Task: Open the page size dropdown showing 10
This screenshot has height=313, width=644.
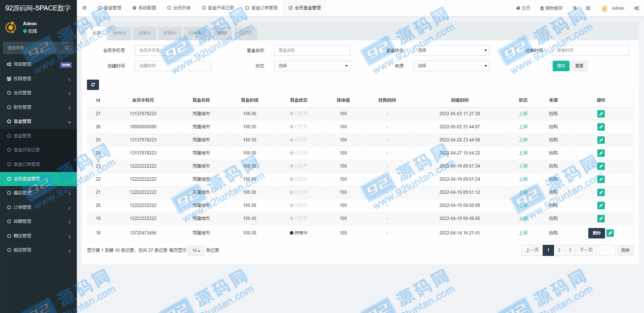Action: (196, 251)
